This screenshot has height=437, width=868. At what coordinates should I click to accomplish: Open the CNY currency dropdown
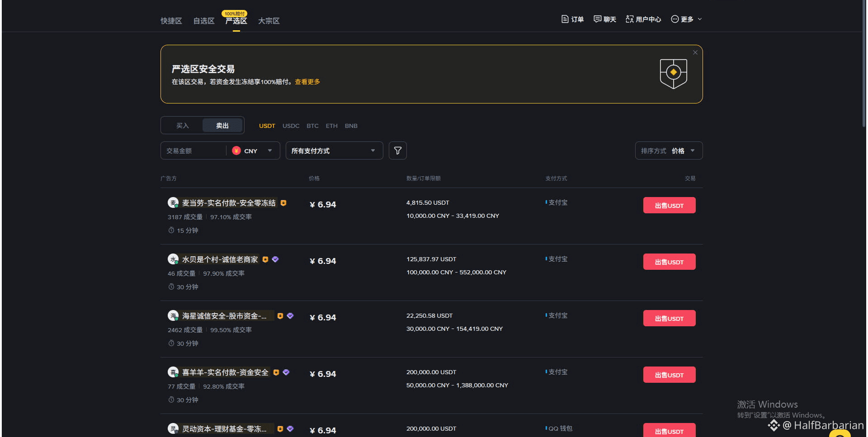[x=252, y=151]
